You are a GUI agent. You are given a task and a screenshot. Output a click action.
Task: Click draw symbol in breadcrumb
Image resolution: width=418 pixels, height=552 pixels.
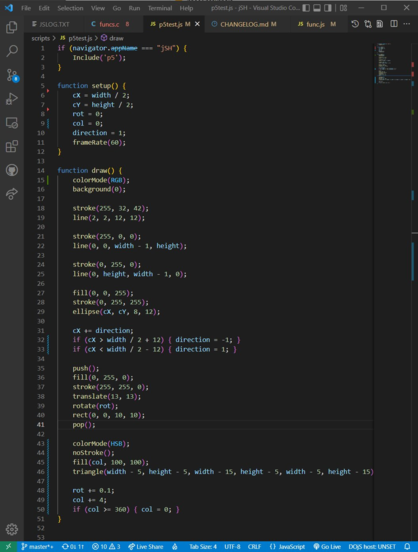112,38
